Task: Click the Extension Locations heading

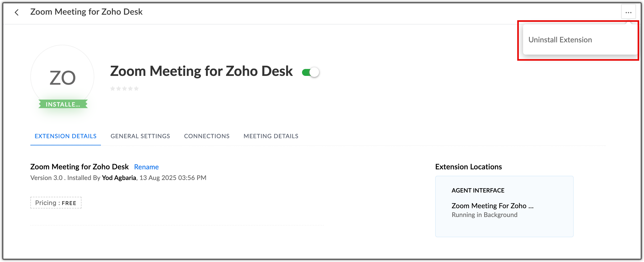Action: coord(468,167)
